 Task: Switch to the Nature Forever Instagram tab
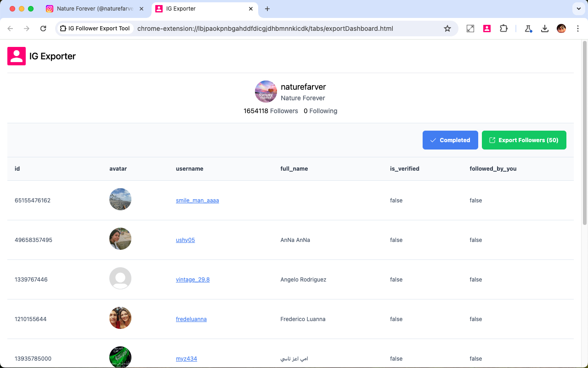pyautogui.click(x=96, y=9)
